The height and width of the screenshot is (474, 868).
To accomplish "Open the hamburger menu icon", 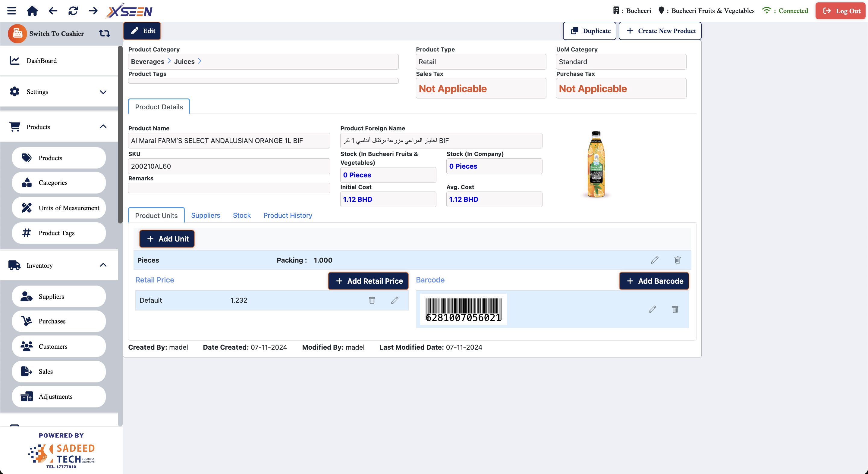I will click(x=11, y=11).
